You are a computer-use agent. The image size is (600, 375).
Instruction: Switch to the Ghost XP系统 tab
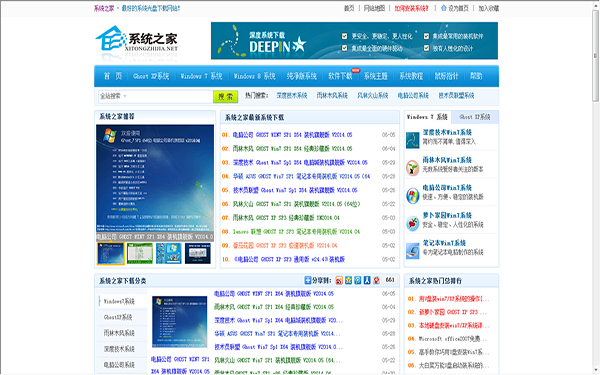475,117
